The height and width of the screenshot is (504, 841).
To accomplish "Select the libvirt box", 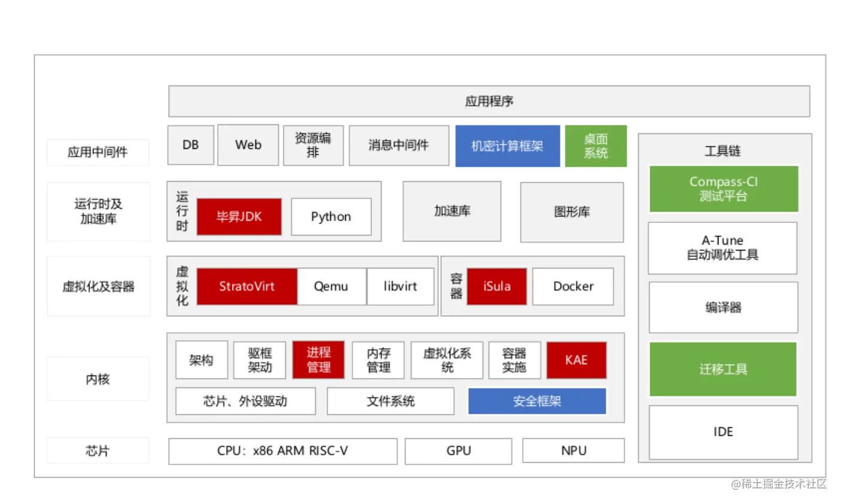I will point(400,286).
